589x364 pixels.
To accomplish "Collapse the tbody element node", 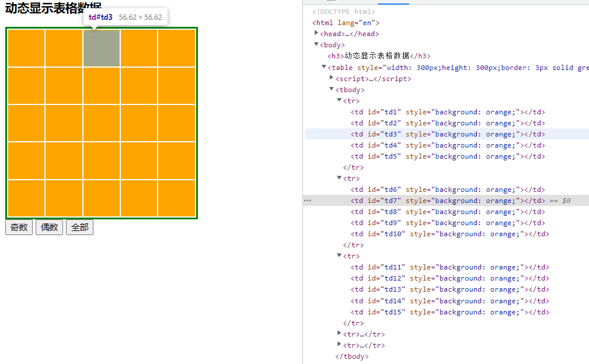I will tap(332, 89).
